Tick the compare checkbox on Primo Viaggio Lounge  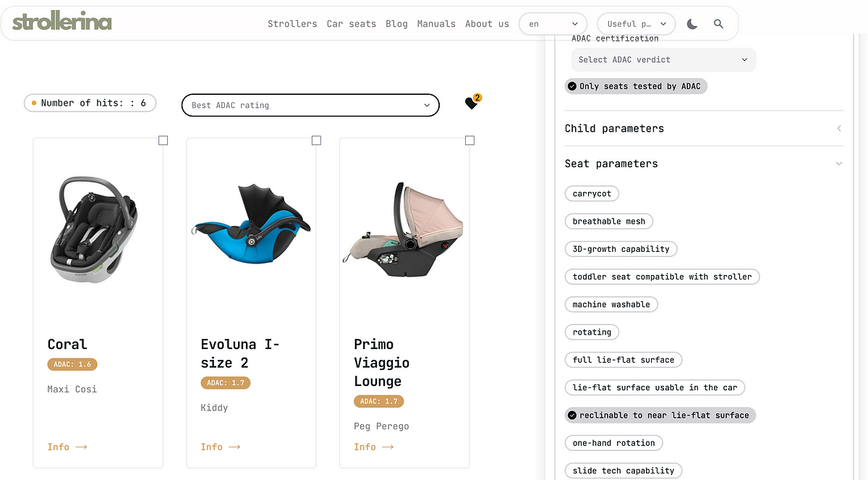[x=469, y=140]
